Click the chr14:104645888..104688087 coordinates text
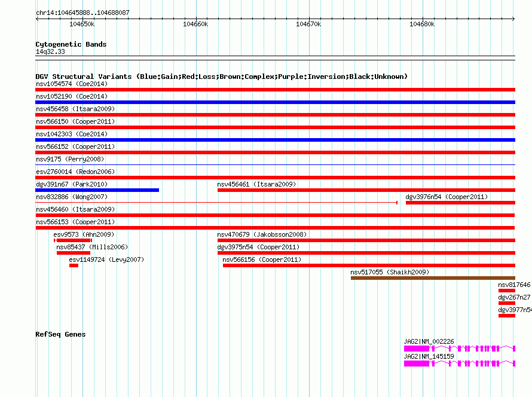The width and height of the screenshot is (532, 397). click(x=82, y=13)
